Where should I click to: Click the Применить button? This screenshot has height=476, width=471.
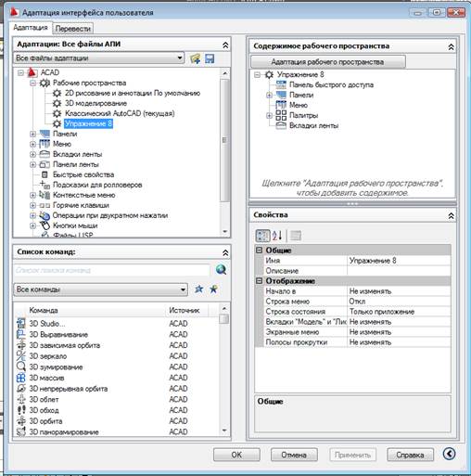pyautogui.click(x=352, y=455)
